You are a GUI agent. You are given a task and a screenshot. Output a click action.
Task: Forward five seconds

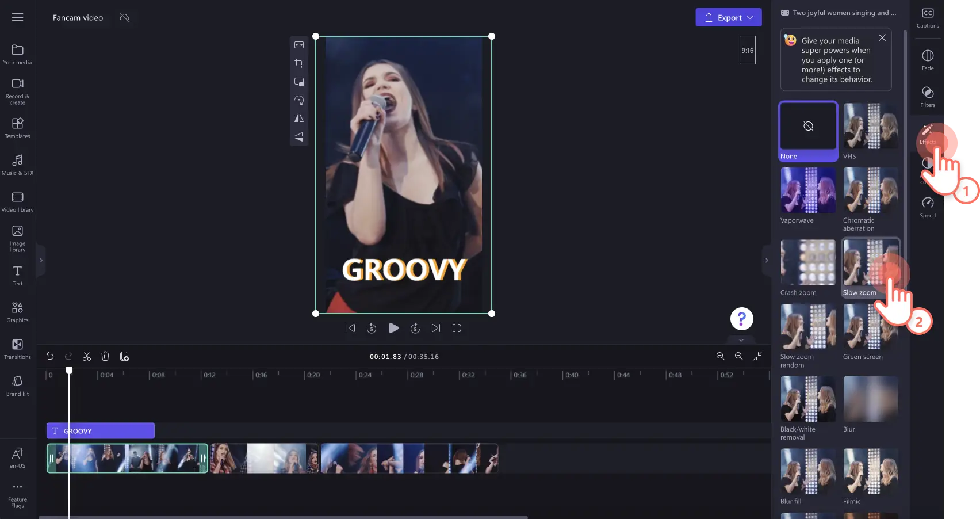click(x=415, y=328)
